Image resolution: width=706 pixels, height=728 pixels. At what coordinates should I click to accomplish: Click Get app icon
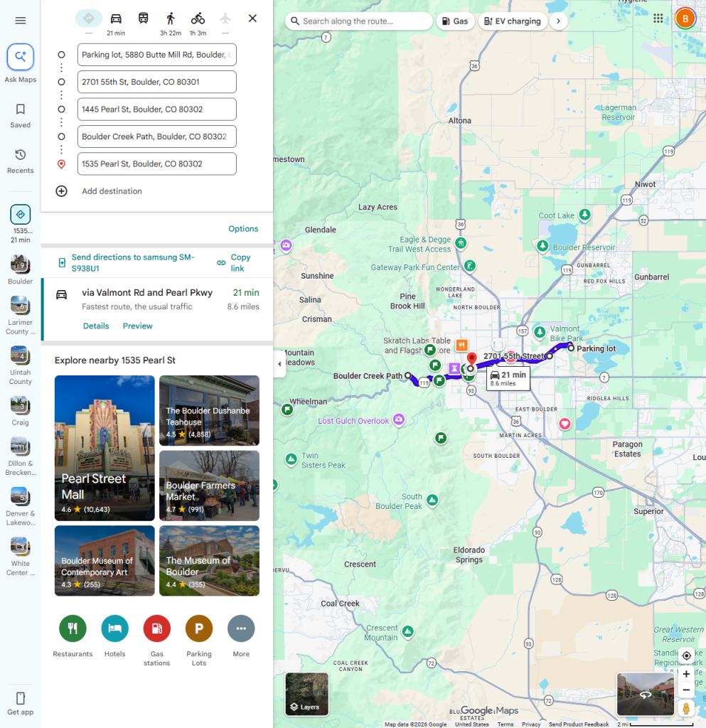pyautogui.click(x=21, y=698)
